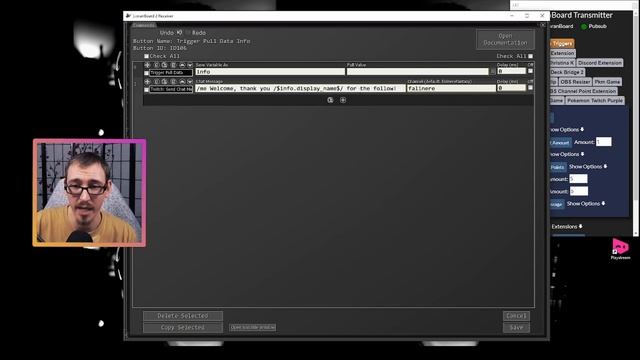Screen dimensions: 640x360
Task: Click the green Pubsub status indicator in Transmitter
Action: coord(584,27)
